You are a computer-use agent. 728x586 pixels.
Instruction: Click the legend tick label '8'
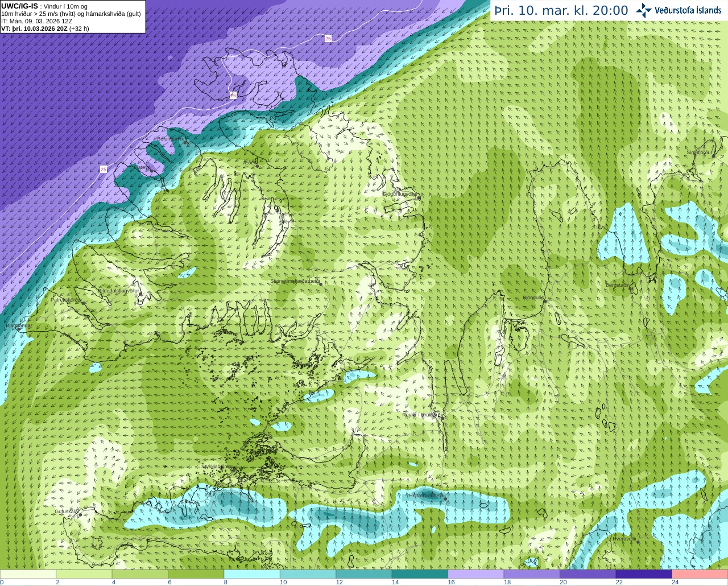226,582
